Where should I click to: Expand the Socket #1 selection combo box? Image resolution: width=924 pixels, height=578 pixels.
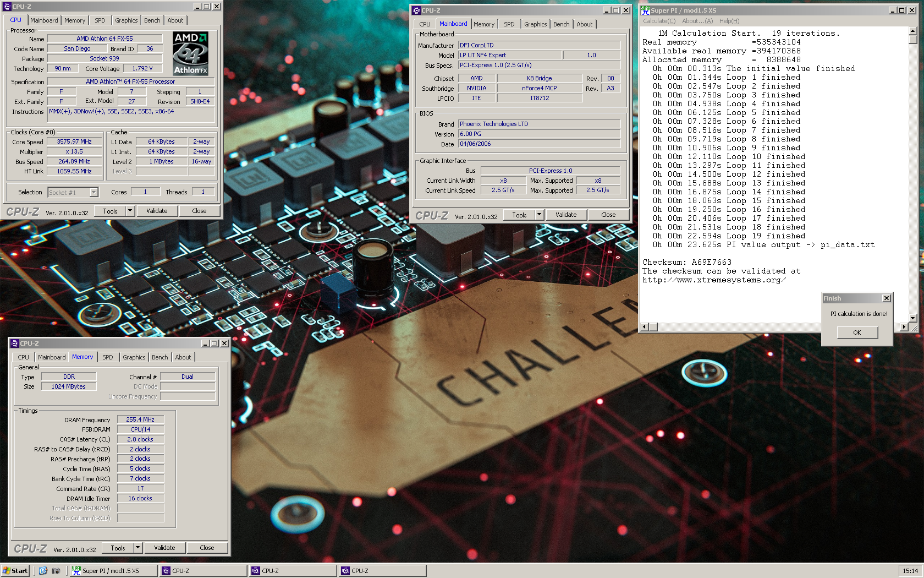[94, 192]
